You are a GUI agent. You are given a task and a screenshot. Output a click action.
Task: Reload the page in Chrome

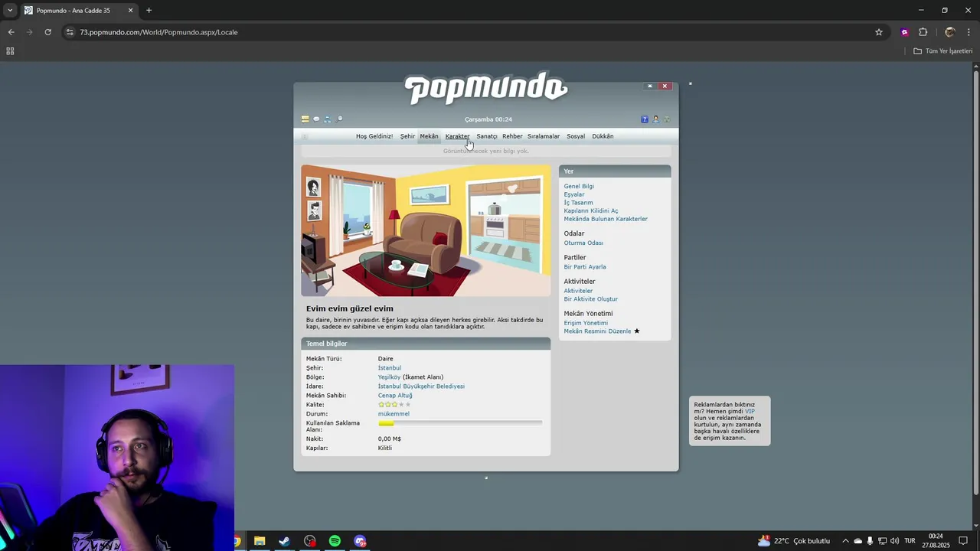click(x=47, y=32)
